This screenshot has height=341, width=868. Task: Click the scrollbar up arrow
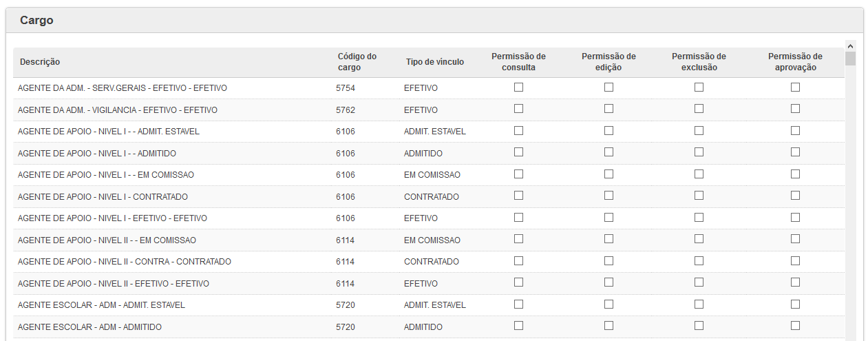tap(850, 45)
